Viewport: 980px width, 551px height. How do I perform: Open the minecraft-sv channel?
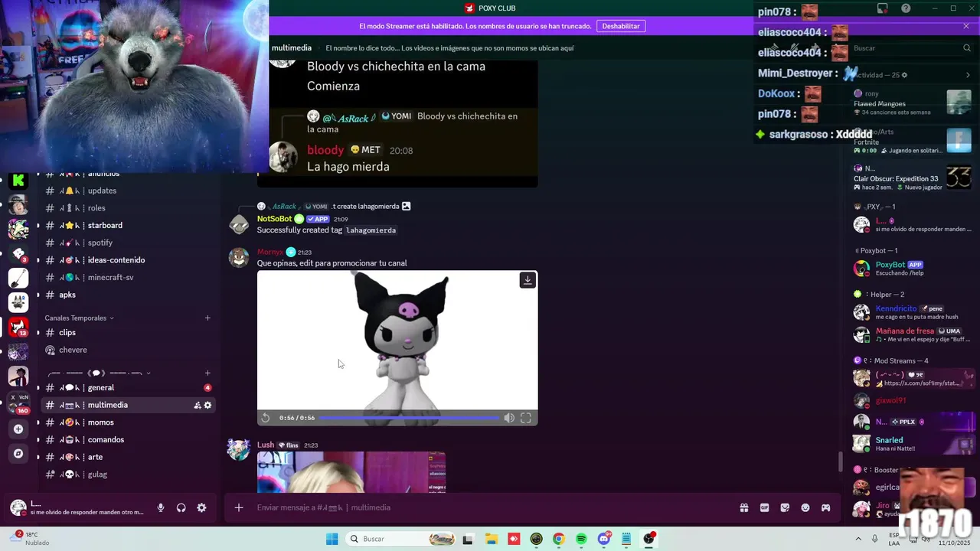(x=128, y=277)
